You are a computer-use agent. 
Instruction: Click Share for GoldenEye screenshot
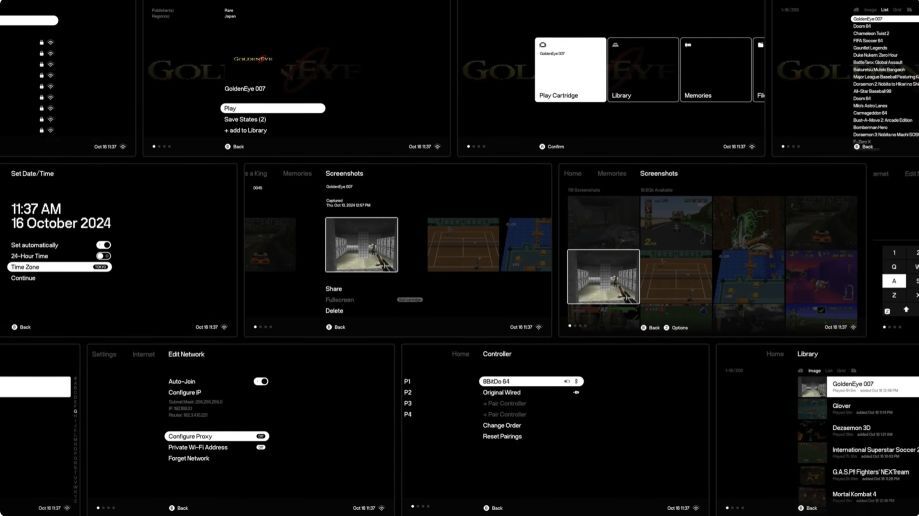(x=333, y=288)
